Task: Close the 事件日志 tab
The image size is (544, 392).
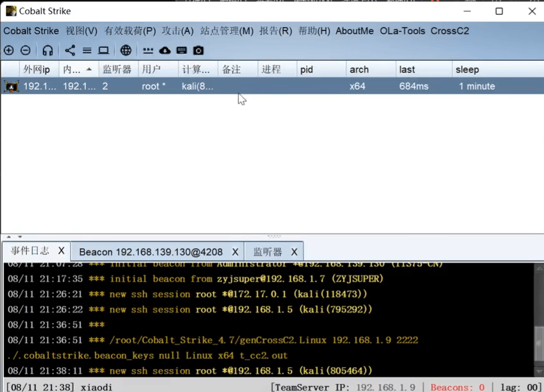Action: [x=61, y=251]
